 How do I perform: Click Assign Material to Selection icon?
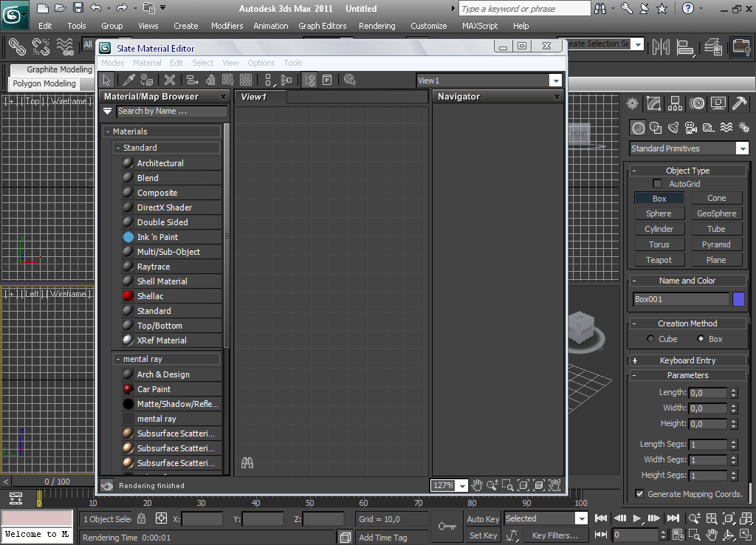pos(147,80)
